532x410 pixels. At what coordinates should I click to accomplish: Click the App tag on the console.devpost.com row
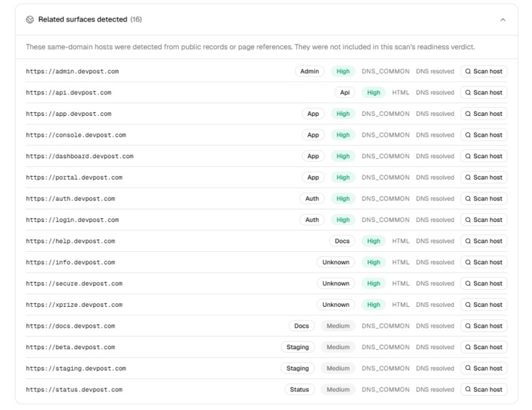(x=312, y=135)
